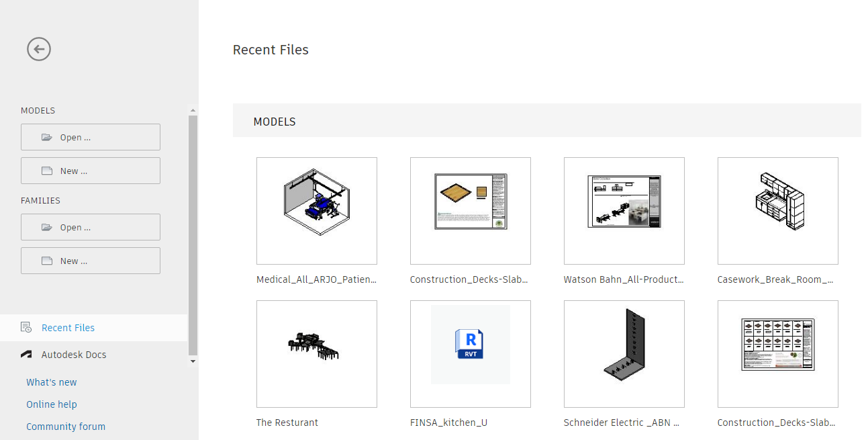
Task: Click the Casework_Break_Room_... file name
Action: (775, 279)
